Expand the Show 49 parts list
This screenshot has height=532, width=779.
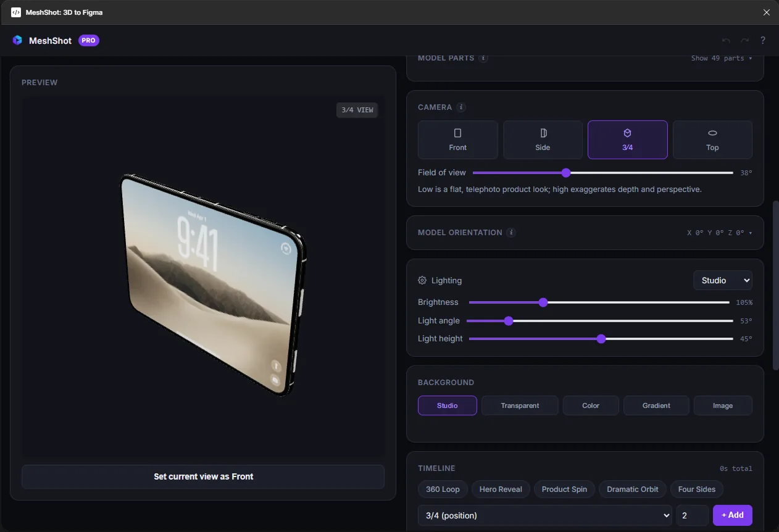(x=722, y=58)
